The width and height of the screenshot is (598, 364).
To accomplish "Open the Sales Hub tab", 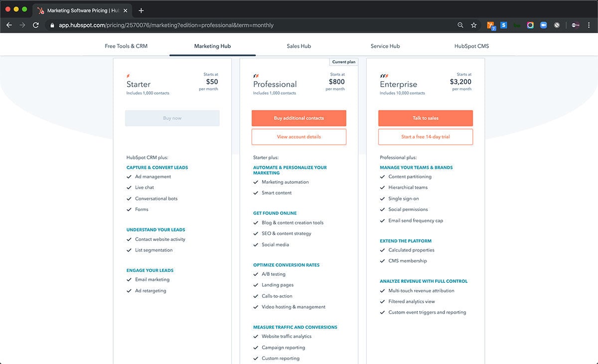I will pyautogui.click(x=299, y=46).
